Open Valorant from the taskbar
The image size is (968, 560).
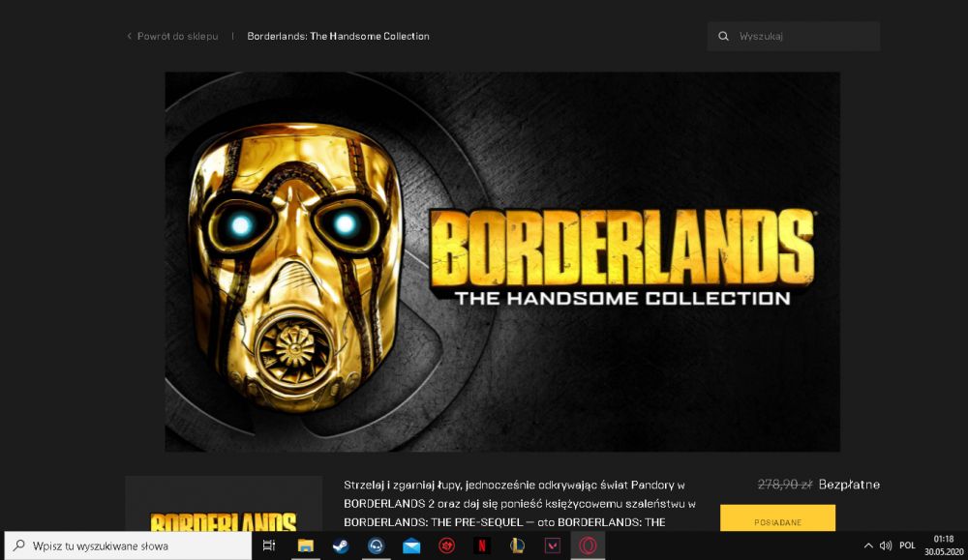552,545
